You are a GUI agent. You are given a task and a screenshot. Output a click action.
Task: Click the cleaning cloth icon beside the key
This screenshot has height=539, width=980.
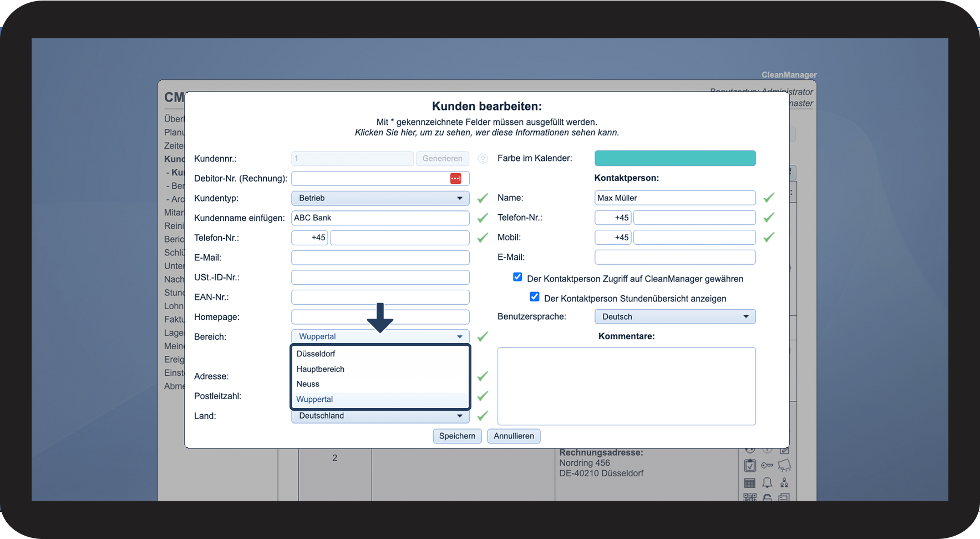point(784,465)
